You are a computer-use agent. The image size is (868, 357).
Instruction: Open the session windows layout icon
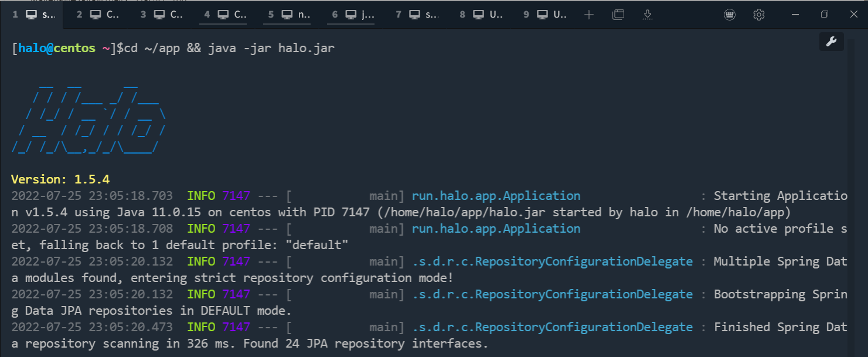[x=618, y=15]
